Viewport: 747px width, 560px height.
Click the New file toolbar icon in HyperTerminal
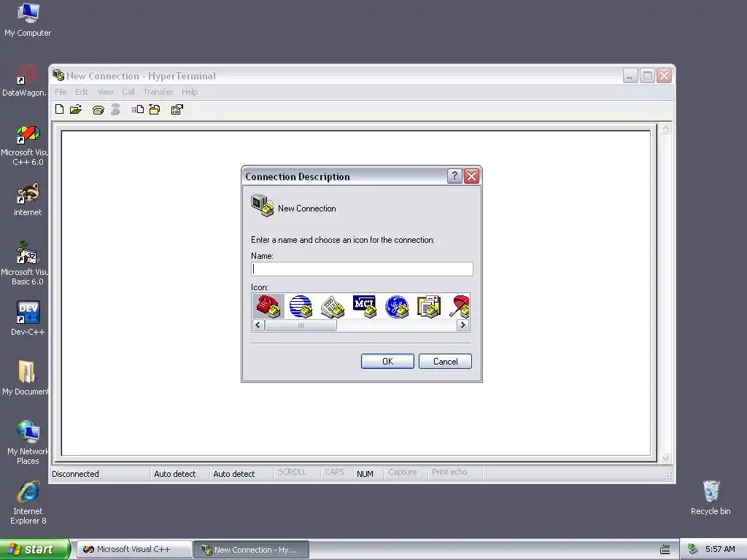60,109
